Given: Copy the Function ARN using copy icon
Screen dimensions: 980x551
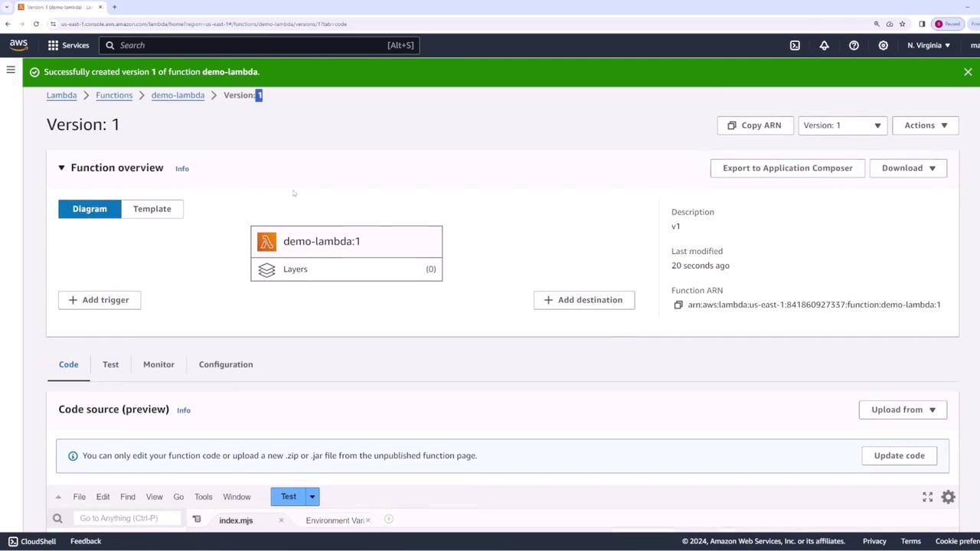Looking at the screenshot, I should (x=678, y=305).
